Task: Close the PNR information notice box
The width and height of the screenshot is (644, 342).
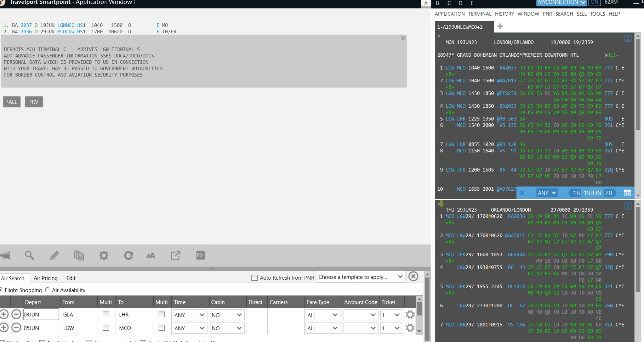Action: pyautogui.click(x=403, y=38)
